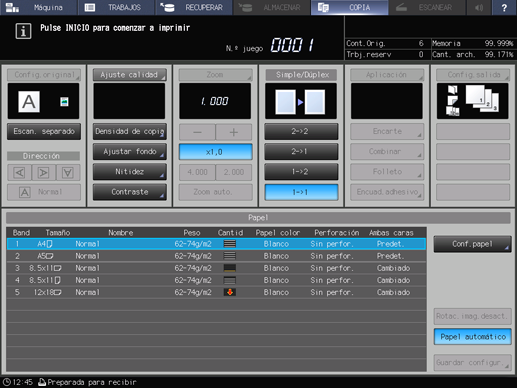517x388 pixels.
Task: Select the 2.000 zoom preset
Action: 234,172
